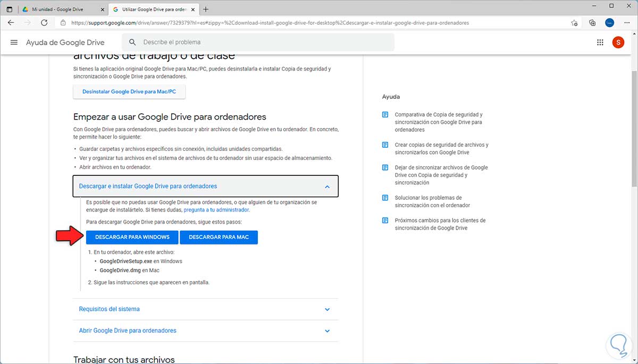The width and height of the screenshot is (638, 364).
Task: Click article icon beside Crear copias
Action: click(x=385, y=145)
